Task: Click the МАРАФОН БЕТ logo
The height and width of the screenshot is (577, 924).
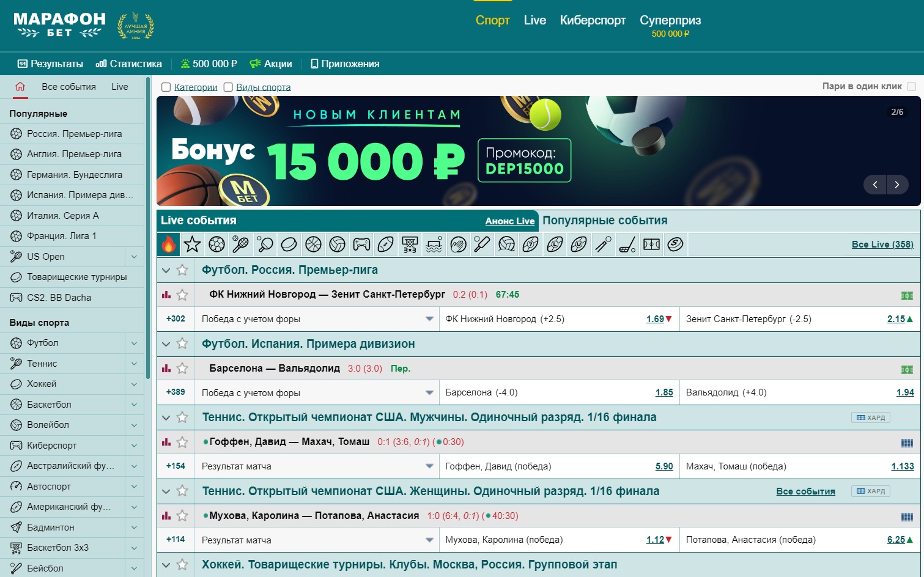Action: pyautogui.click(x=59, y=25)
